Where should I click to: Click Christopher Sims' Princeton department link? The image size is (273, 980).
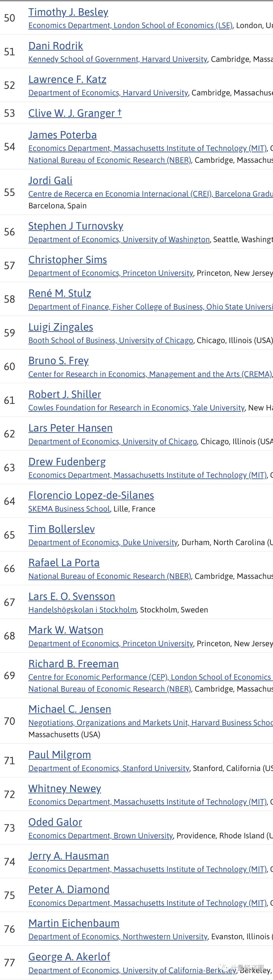click(111, 273)
